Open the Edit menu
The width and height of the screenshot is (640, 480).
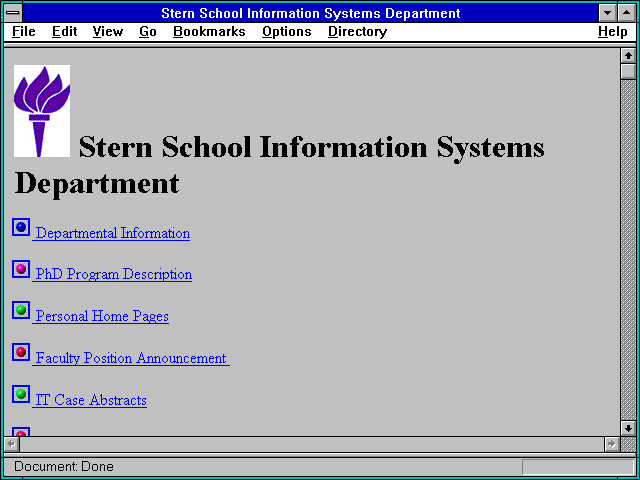pos(64,32)
